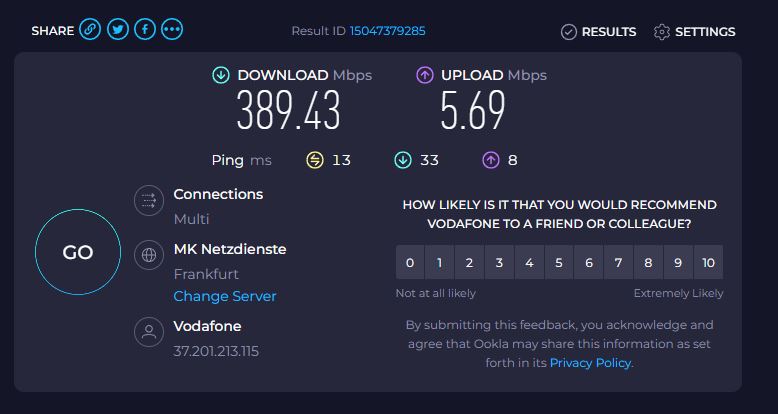Click the idle ping latency icon
778x414 pixels.
(315, 160)
